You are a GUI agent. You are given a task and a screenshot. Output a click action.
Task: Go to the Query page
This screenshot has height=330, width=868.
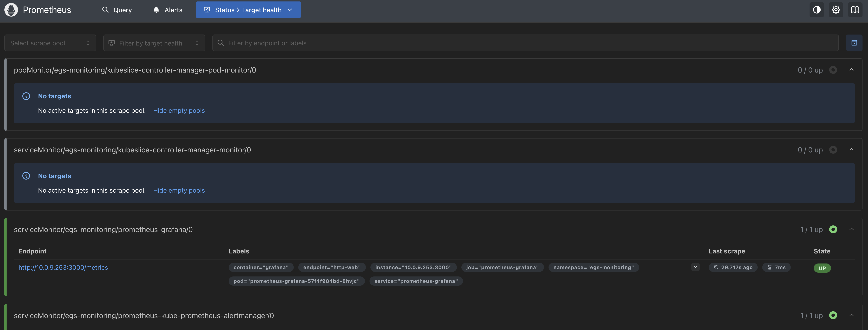click(x=117, y=10)
